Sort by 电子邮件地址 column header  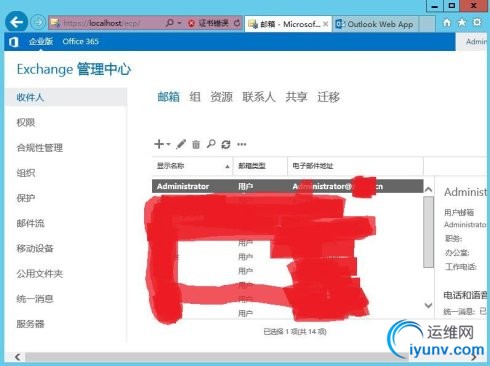pos(356,166)
